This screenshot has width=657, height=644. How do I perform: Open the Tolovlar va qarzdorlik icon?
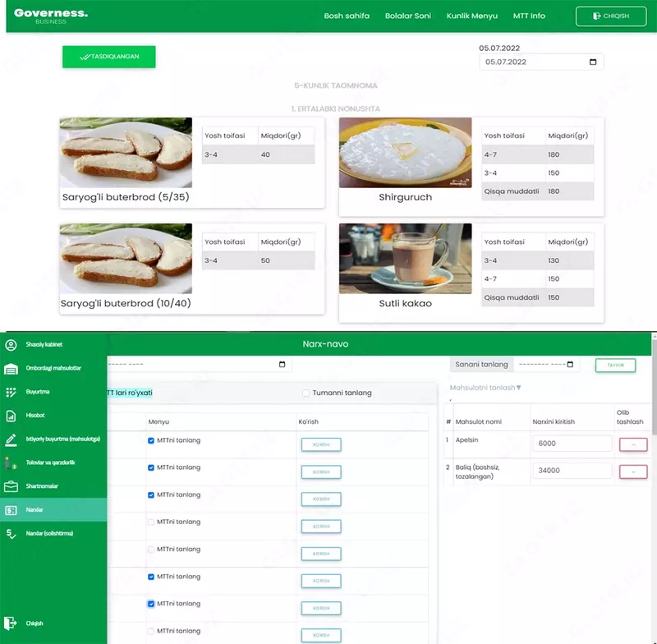tap(11, 463)
